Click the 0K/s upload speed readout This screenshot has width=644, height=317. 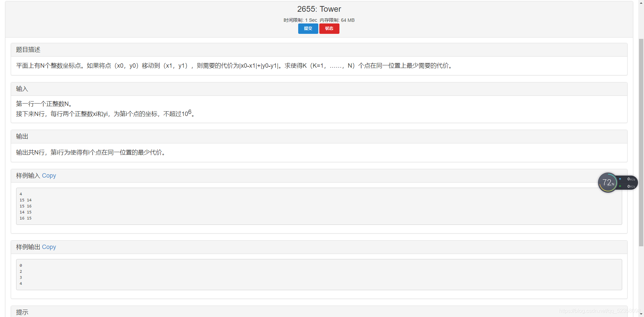pyautogui.click(x=631, y=179)
